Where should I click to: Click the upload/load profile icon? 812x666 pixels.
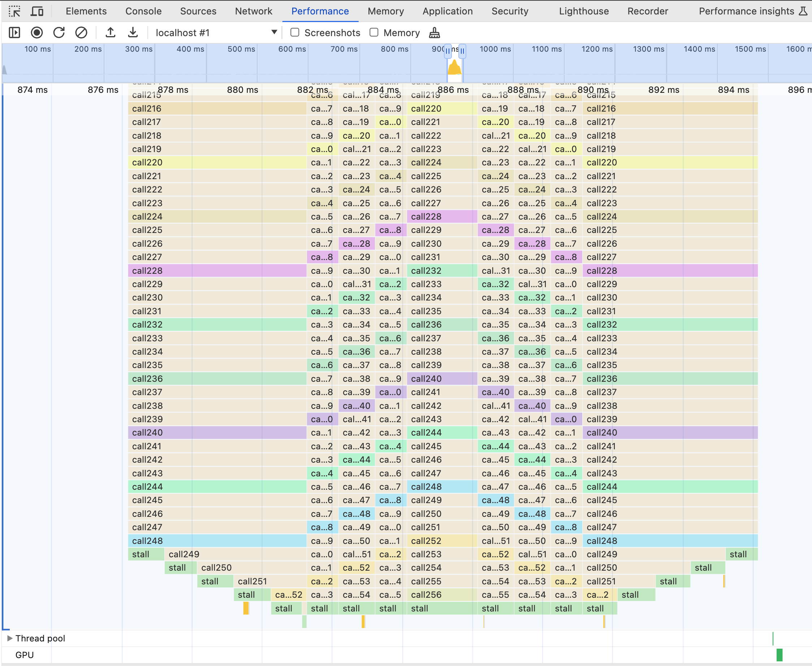[x=111, y=33]
